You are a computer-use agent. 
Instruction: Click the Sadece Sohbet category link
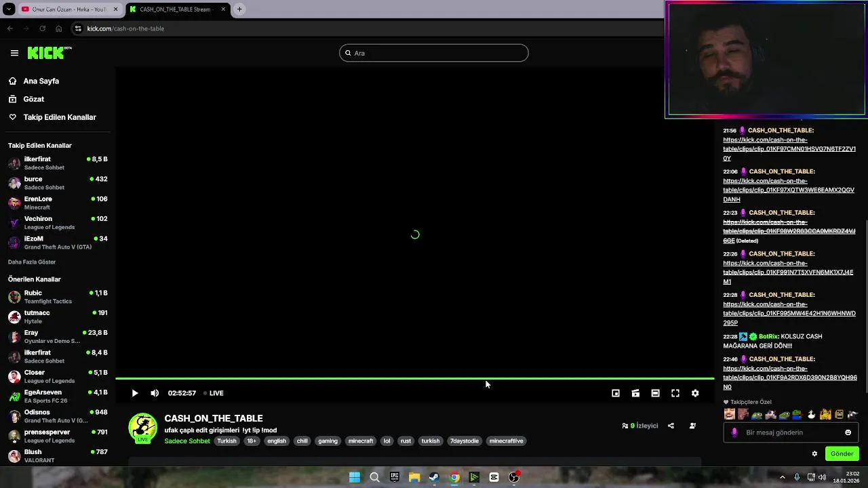tap(187, 441)
